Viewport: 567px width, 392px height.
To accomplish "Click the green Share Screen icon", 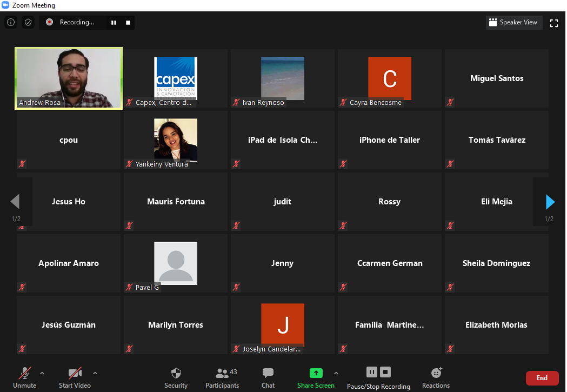I will pyautogui.click(x=316, y=373).
